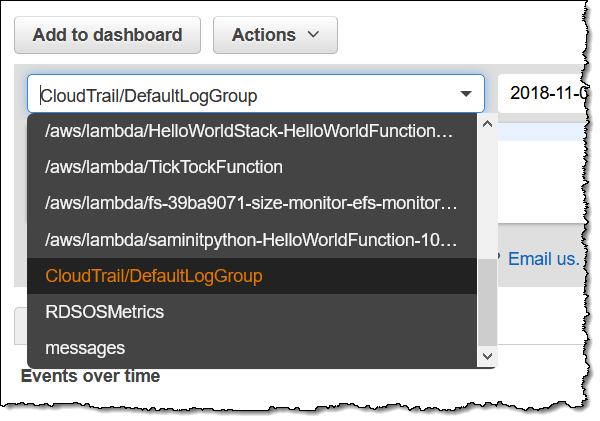The width and height of the screenshot is (600, 421).
Task: Click the list scrollbar up arrow
Action: click(x=487, y=125)
